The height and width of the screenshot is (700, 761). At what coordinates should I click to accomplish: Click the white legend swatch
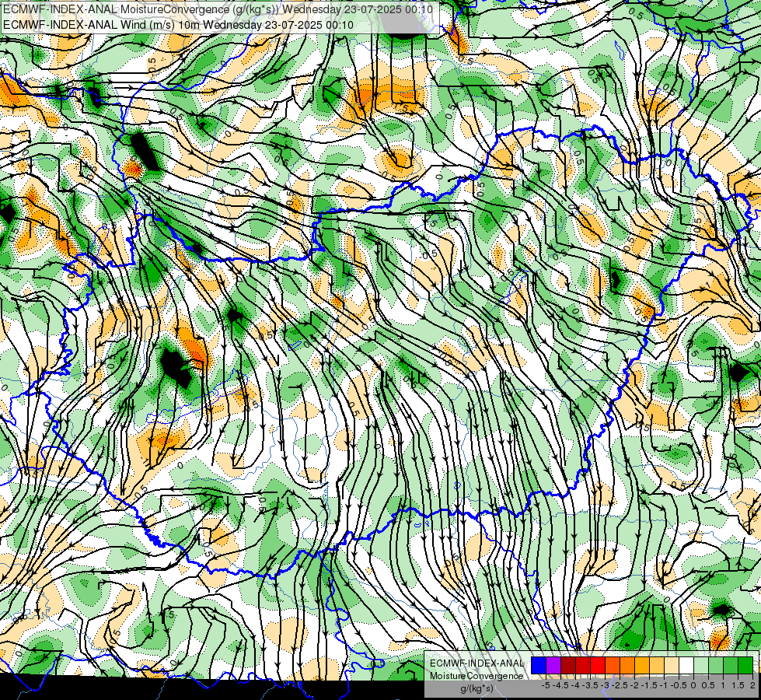pos(686,665)
